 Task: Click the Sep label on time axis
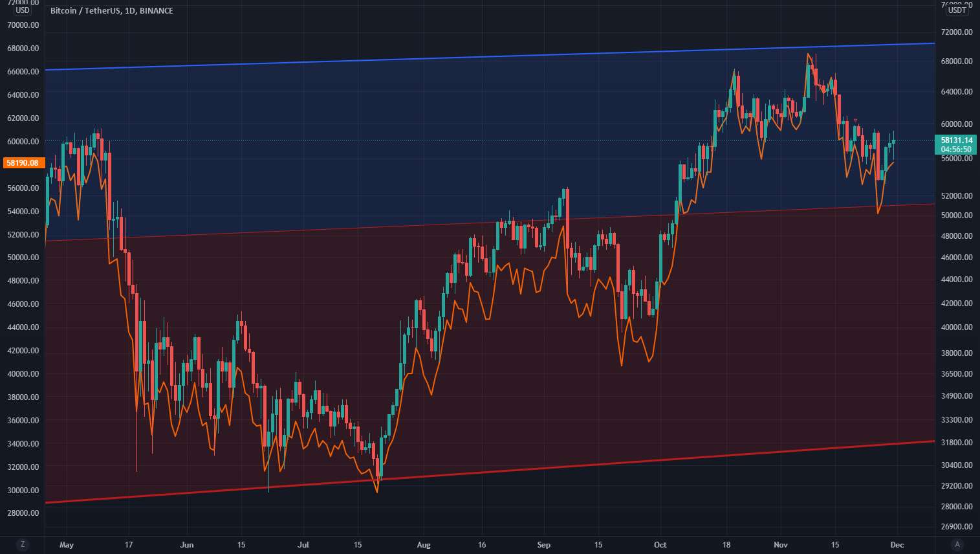(544, 545)
